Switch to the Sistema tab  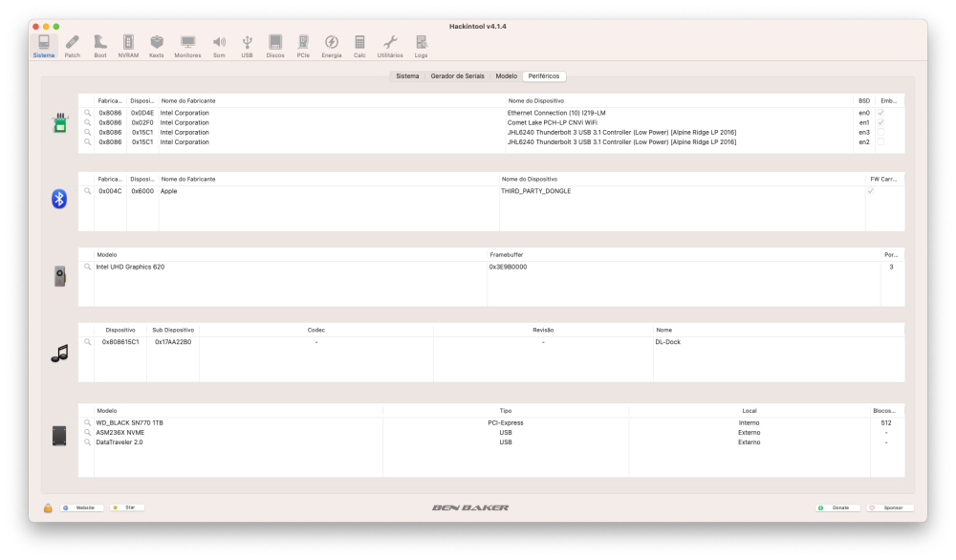(407, 76)
